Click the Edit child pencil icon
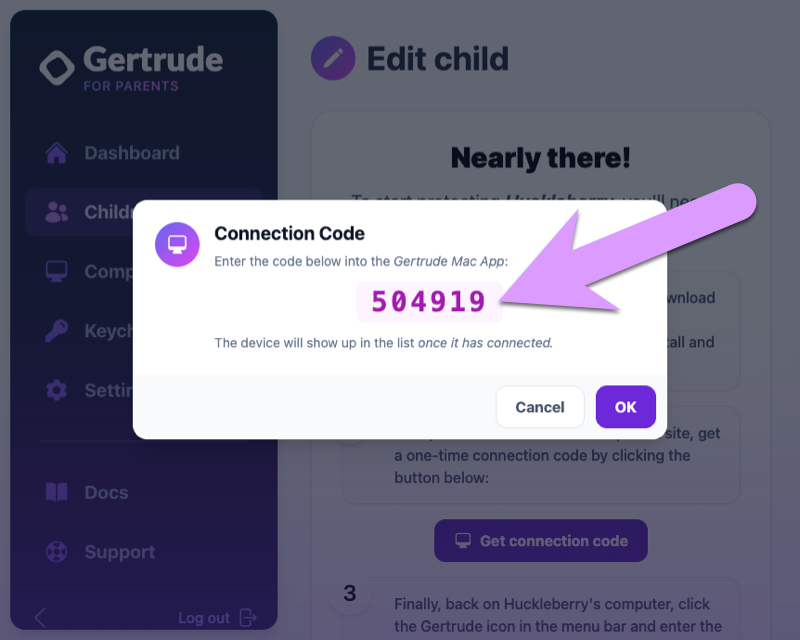This screenshot has height=640, width=800. click(332, 58)
